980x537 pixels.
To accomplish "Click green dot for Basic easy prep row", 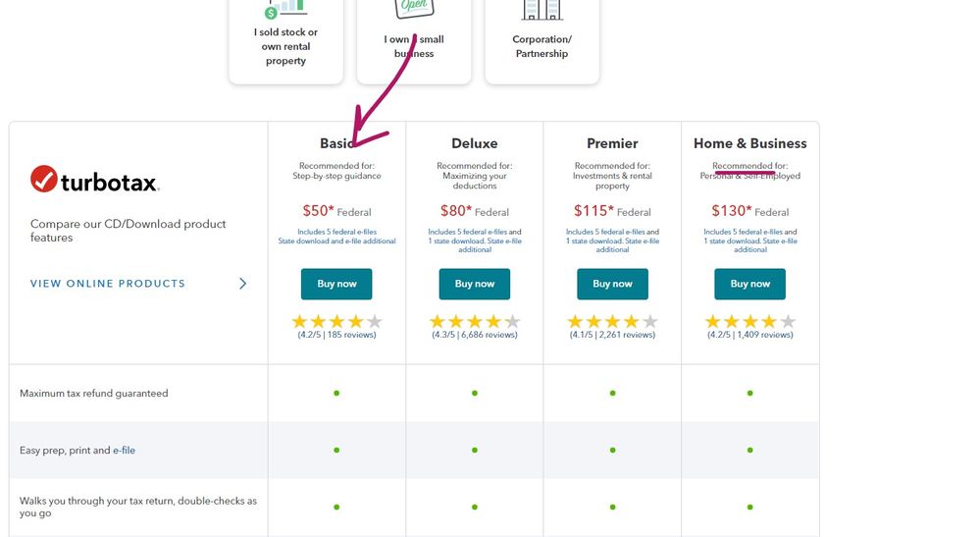I will click(x=336, y=450).
